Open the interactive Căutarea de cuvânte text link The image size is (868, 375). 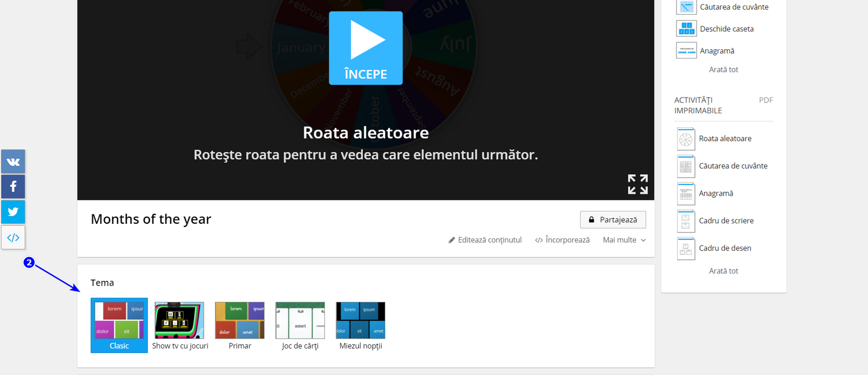tap(734, 7)
